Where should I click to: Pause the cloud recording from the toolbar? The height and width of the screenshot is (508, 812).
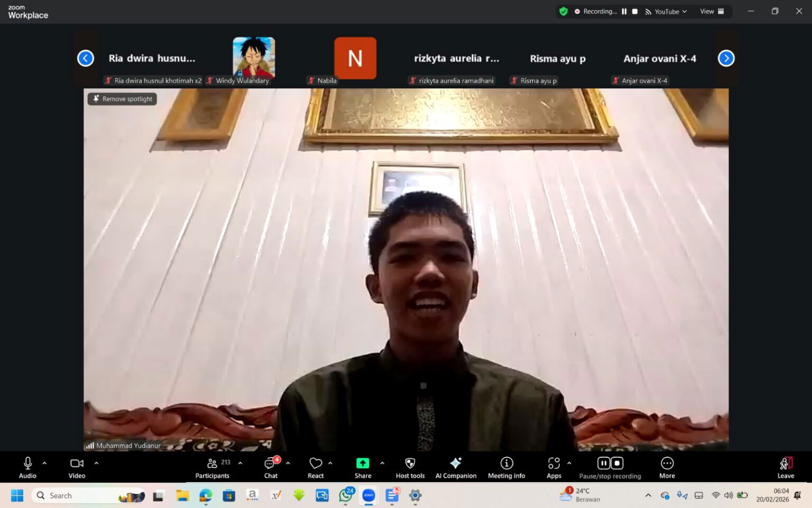[x=603, y=462]
